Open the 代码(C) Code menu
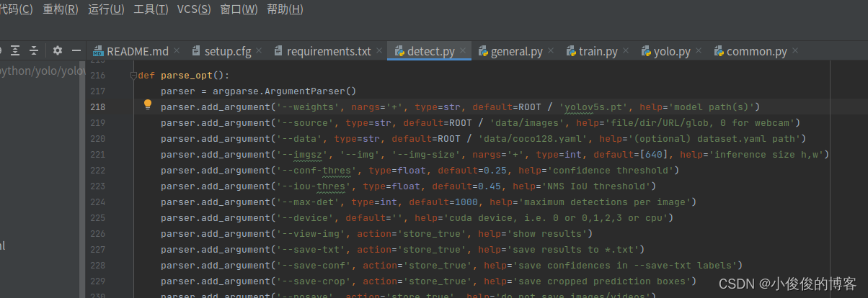 point(16,9)
